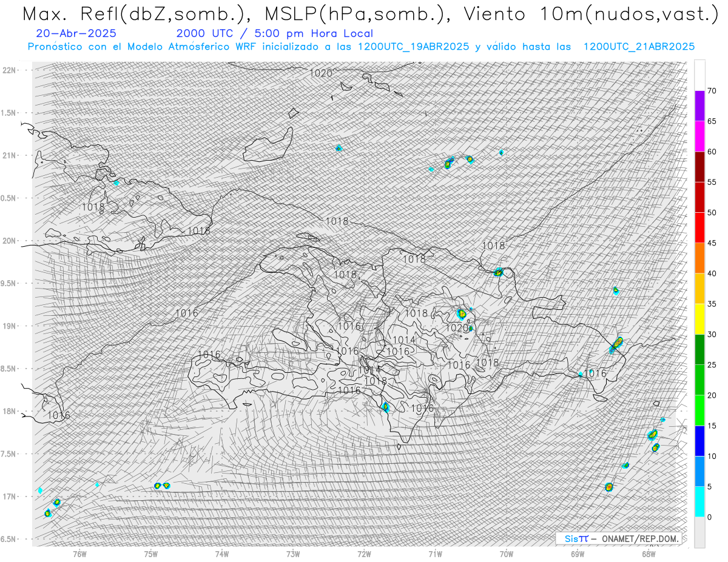
Task: Select the "71W" longitude label
Action: click(x=435, y=553)
